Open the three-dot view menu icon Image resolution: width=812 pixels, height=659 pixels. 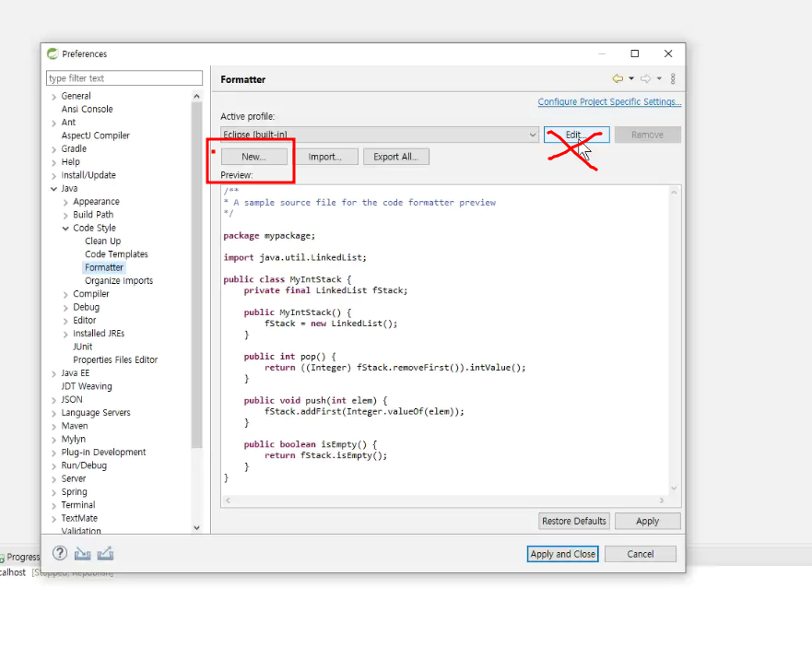click(673, 78)
